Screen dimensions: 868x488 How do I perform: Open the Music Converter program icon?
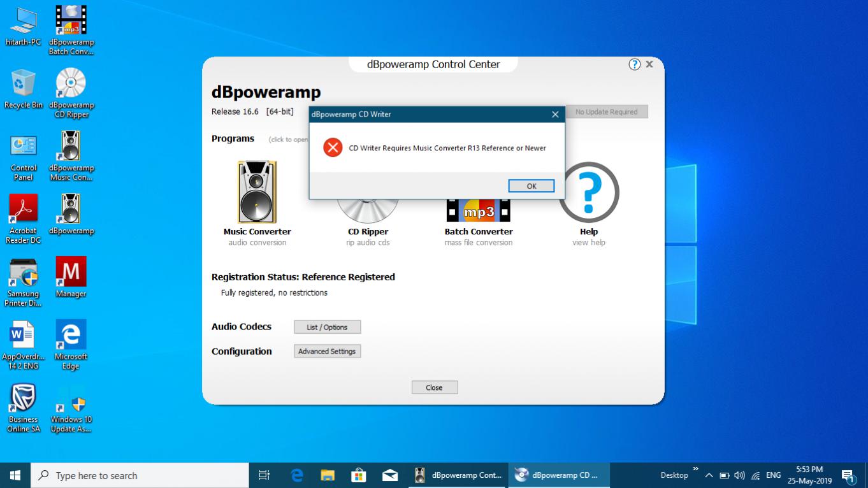(257, 192)
